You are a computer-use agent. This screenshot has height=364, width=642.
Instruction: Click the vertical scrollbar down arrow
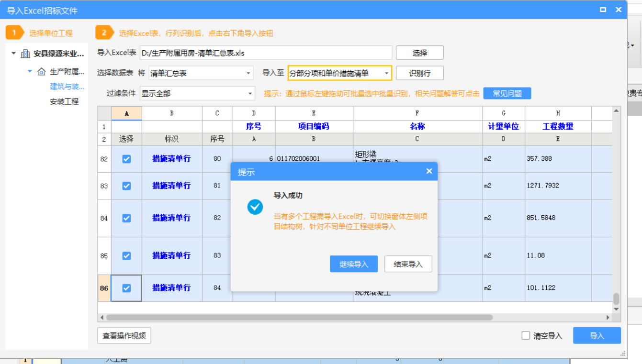(616, 309)
